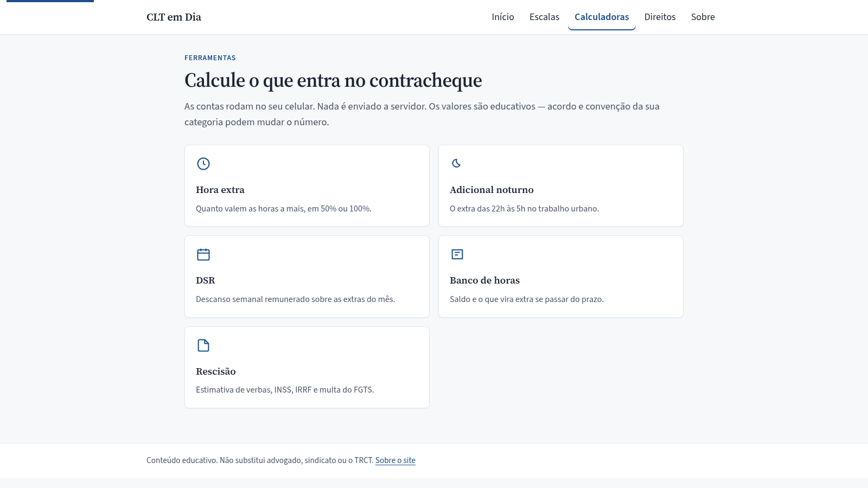Click the CLT em Dia site logo
The height and width of the screenshot is (488, 868).
tap(174, 17)
